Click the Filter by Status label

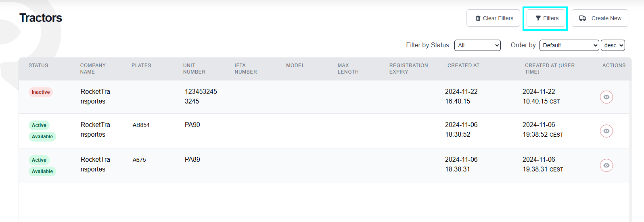coord(428,45)
